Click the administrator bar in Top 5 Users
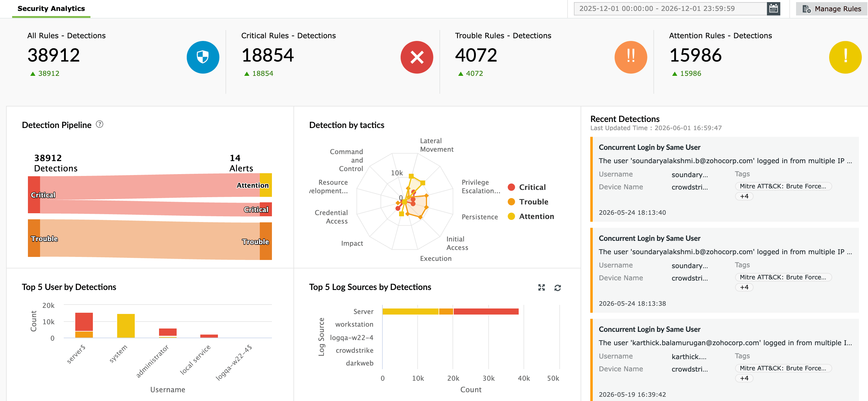 click(x=168, y=333)
